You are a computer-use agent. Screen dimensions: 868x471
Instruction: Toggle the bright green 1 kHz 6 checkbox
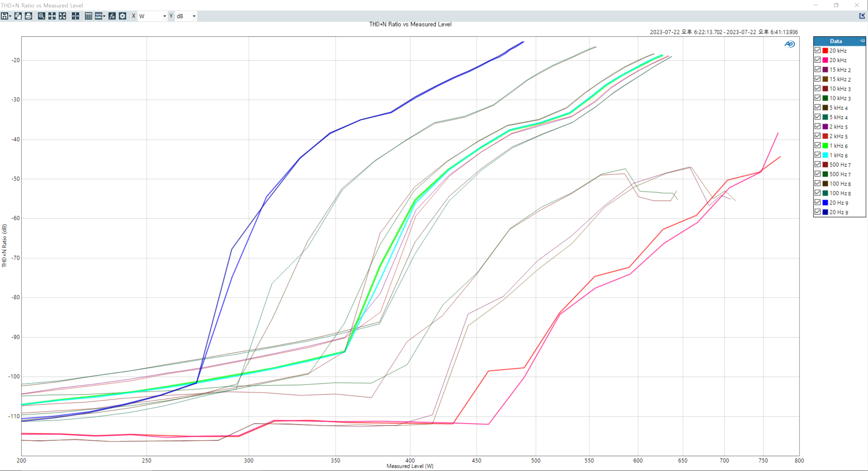pyautogui.click(x=817, y=145)
